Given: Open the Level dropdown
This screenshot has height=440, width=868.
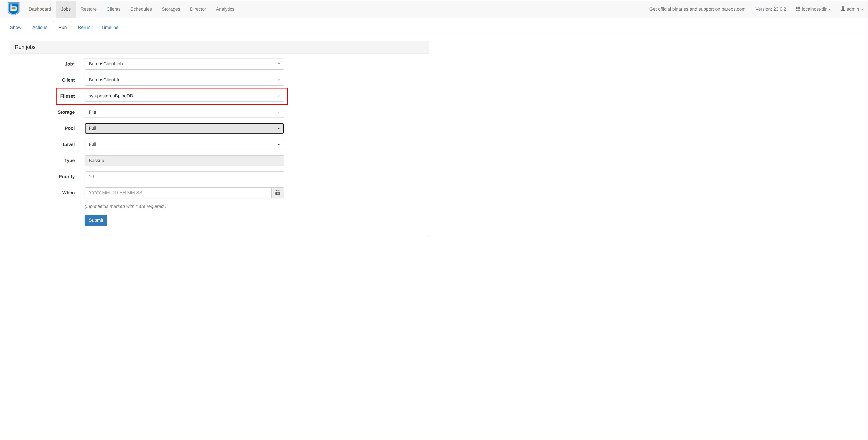Looking at the screenshot, I should click(x=184, y=144).
